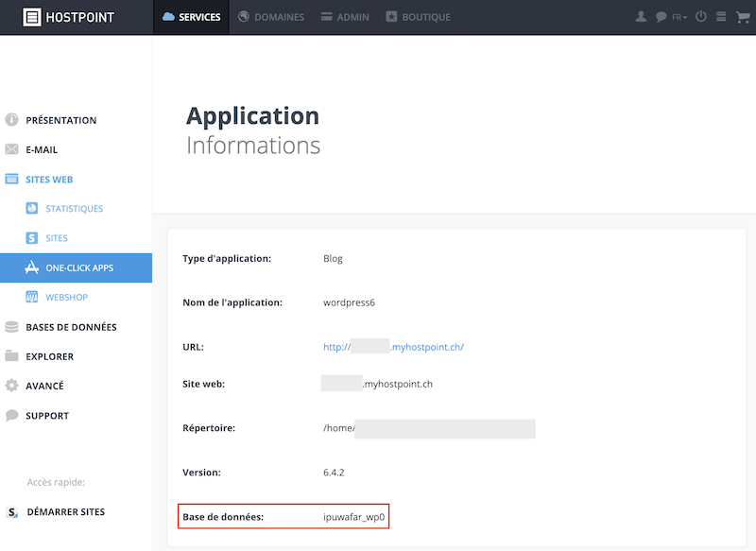Image resolution: width=756 pixels, height=551 pixels.
Task: Collapse the Sites Web section
Action: [x=49, y=180]
